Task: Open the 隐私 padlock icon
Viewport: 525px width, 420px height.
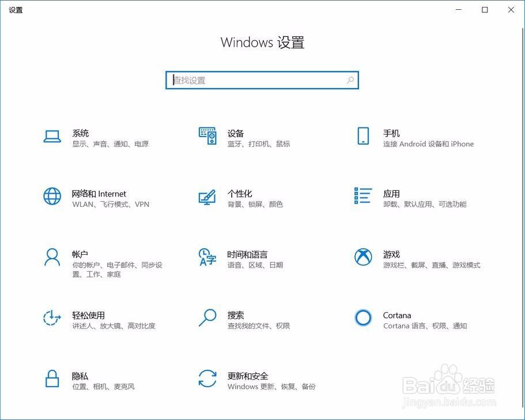Action: (x=52, y=379)
